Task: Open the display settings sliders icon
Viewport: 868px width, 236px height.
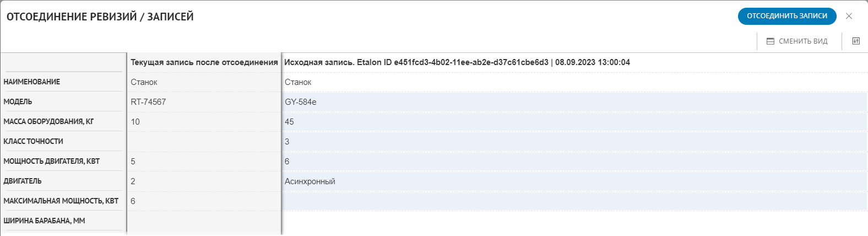Action: 855,41
